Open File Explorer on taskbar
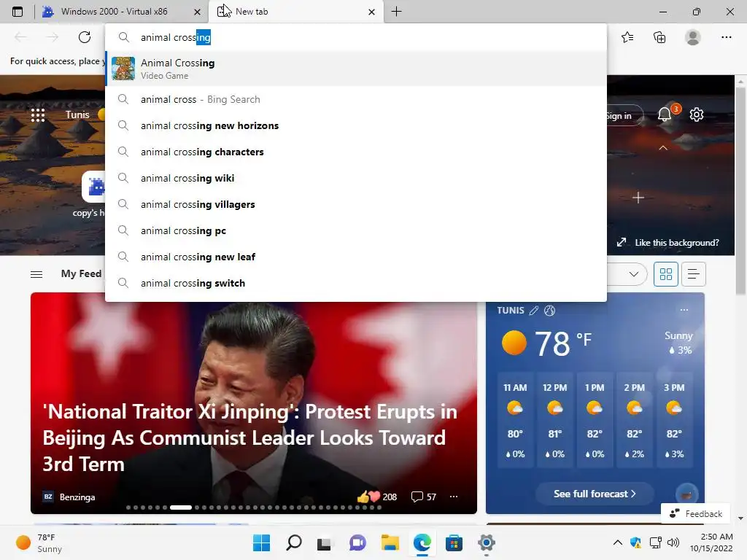The height and width of the screenshot is (560, 747). (x=390, y=542)
